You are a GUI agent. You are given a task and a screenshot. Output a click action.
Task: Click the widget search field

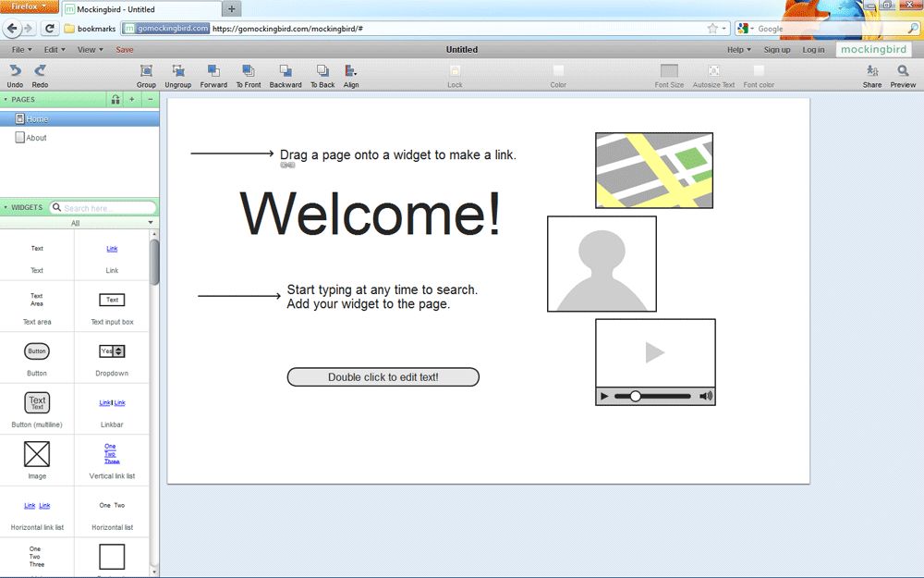point(103,207)
